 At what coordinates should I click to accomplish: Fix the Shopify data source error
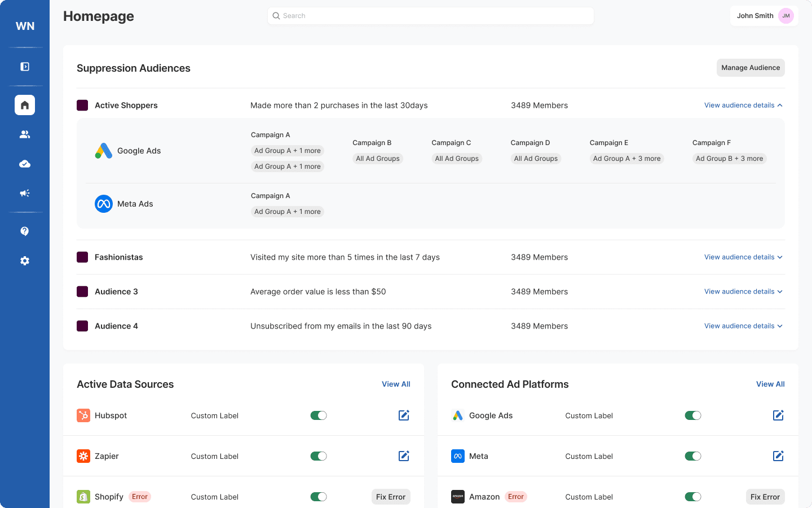(391, 497)
